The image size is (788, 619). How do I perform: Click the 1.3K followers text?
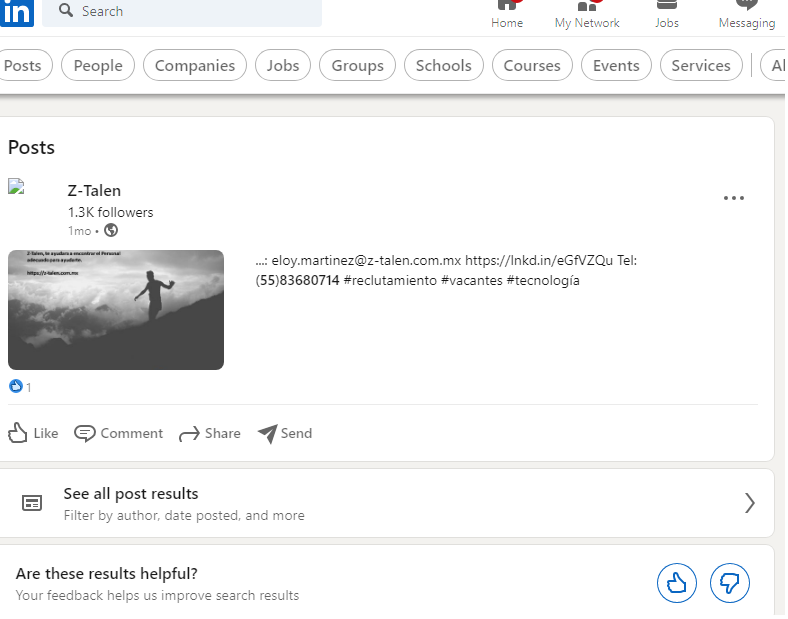(111, 212)
